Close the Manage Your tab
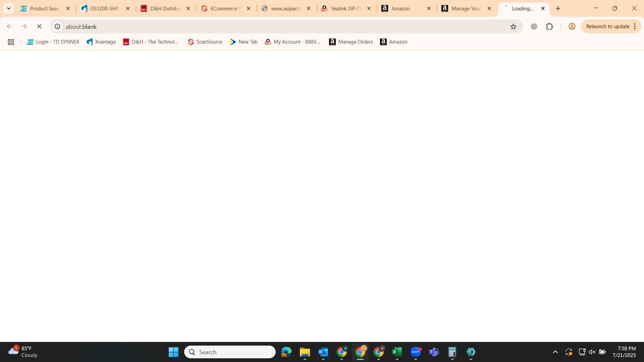The width and height of the screenshot is (644, 362). pyautogui.click(x=489, y=8)
